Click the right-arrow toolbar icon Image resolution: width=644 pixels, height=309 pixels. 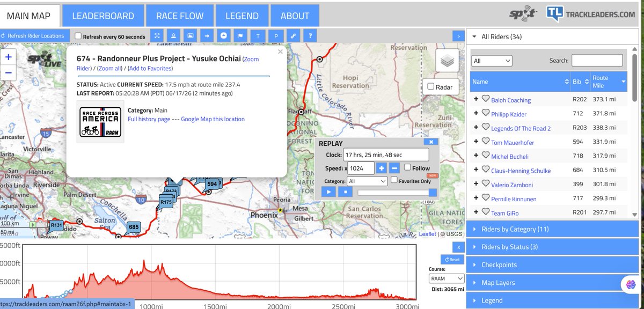tap(207, 36)
